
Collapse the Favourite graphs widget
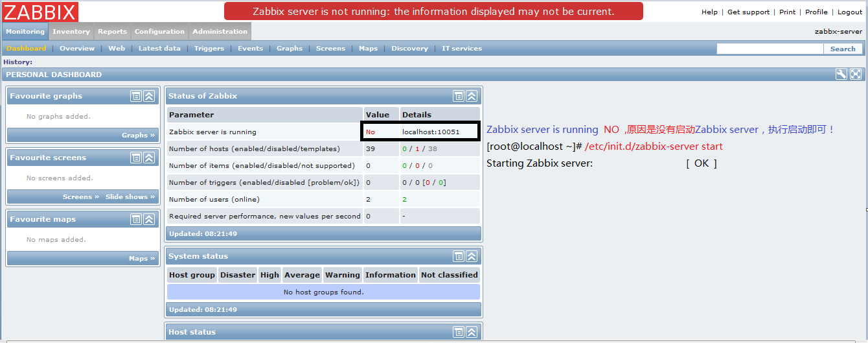149,96
